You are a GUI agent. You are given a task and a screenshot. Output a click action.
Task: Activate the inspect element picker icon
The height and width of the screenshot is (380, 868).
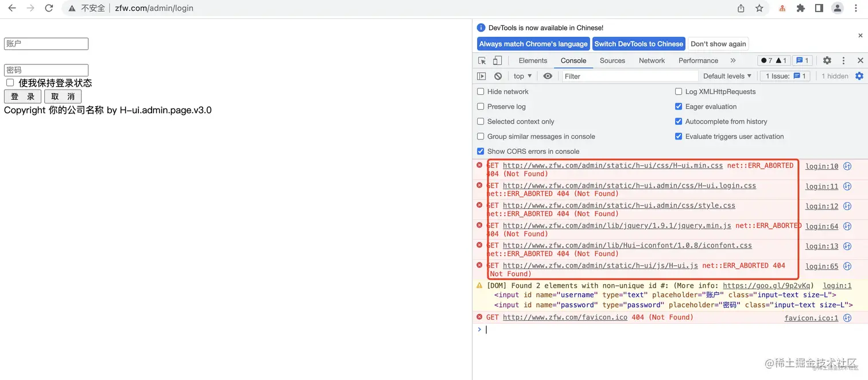[x=482, y=60]
